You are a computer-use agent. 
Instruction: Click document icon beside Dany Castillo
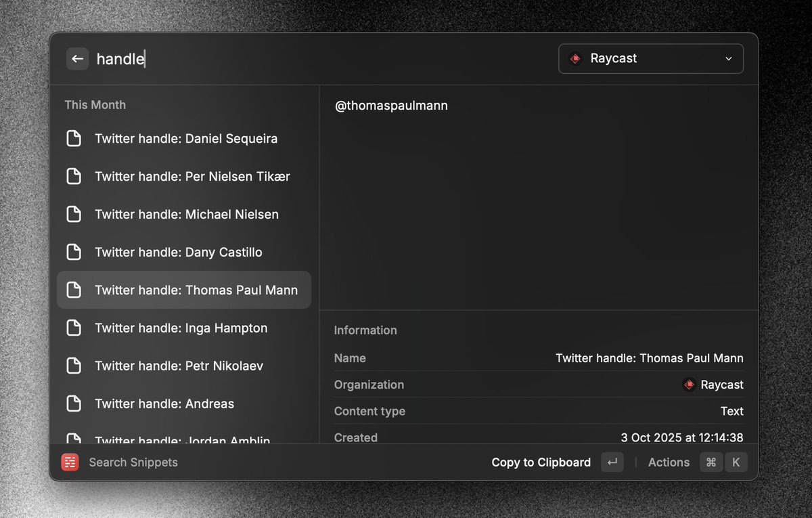tap(73, 253)
